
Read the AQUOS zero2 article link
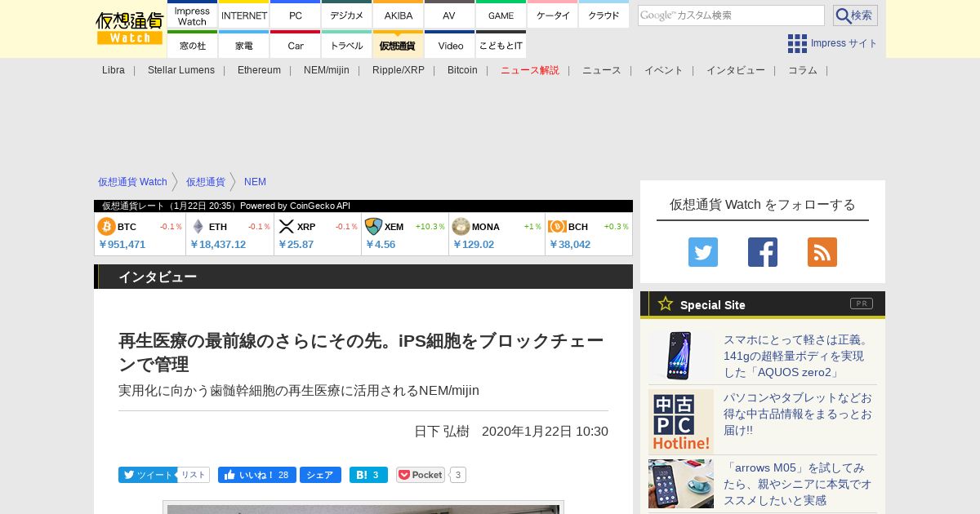click(x=798, y=356)
